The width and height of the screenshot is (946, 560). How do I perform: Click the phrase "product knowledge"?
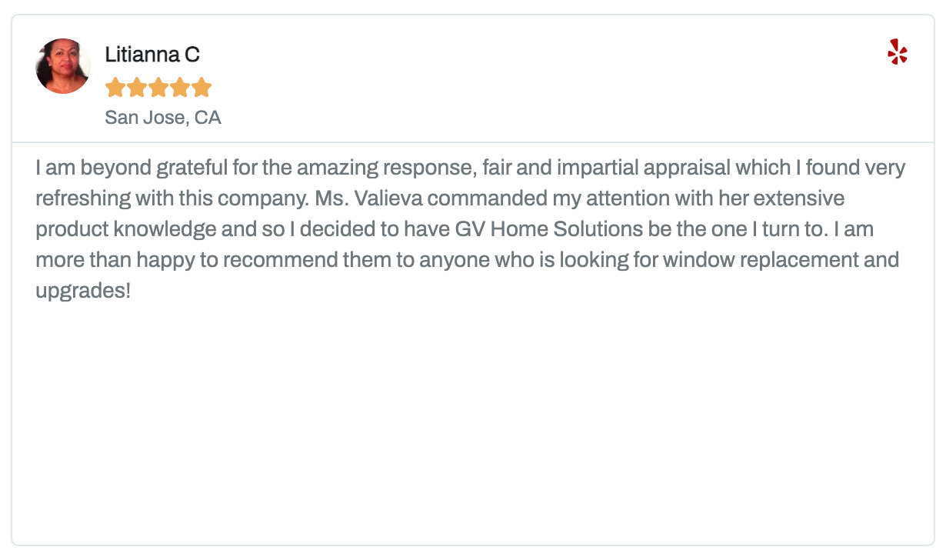coord(126,229)
